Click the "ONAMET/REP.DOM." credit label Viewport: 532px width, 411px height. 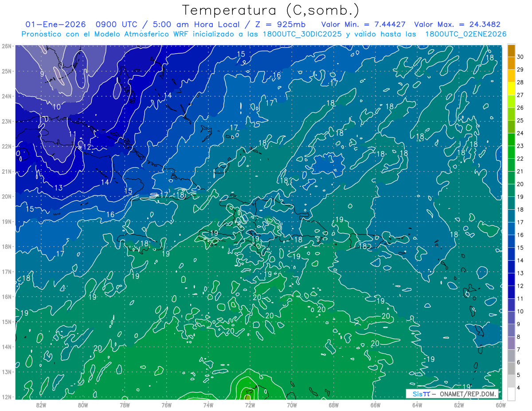[468, 394]
